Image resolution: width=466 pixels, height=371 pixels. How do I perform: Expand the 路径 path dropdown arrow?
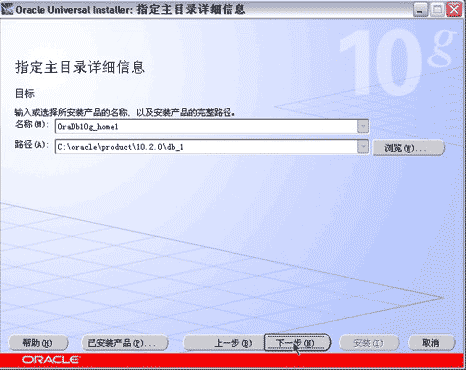pos(363,147)
